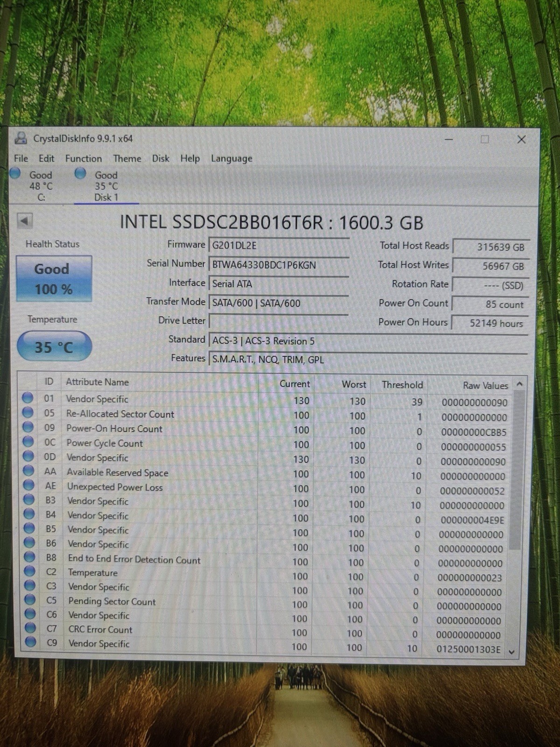
Task: Minimize the CrystalDiskInfo window
Action: [x=448, y=139]
